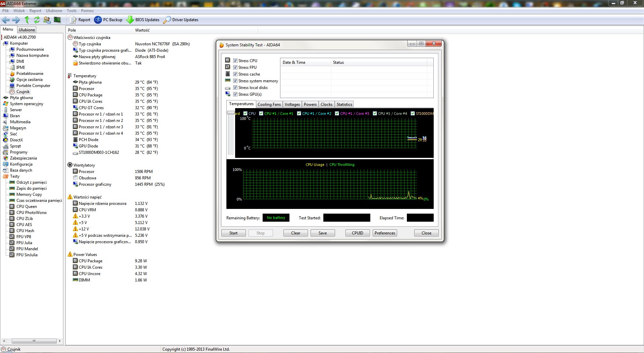
Task: Expand the System operacyjny tree node
Action: [26, 104]
